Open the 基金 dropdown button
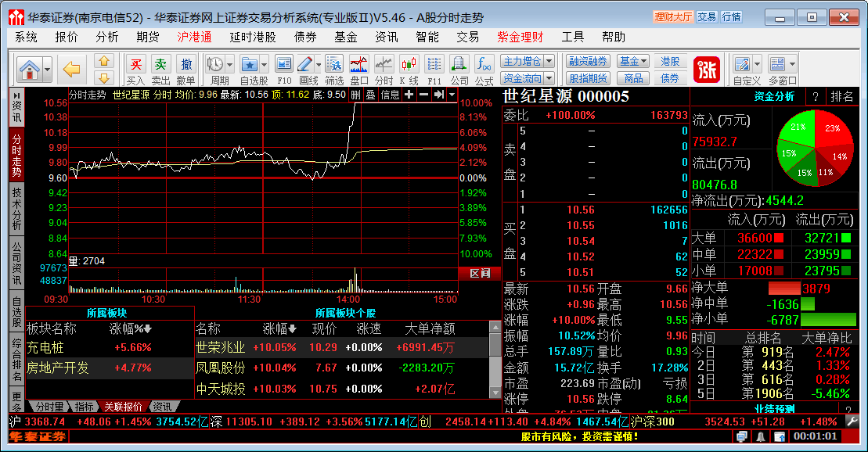The image size is (868, 452). (633, 61)
